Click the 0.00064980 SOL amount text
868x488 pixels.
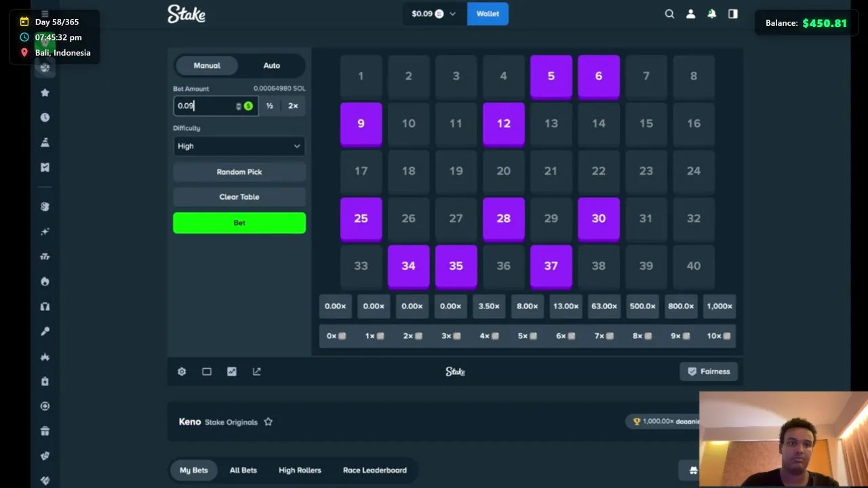tap(279, 89)
